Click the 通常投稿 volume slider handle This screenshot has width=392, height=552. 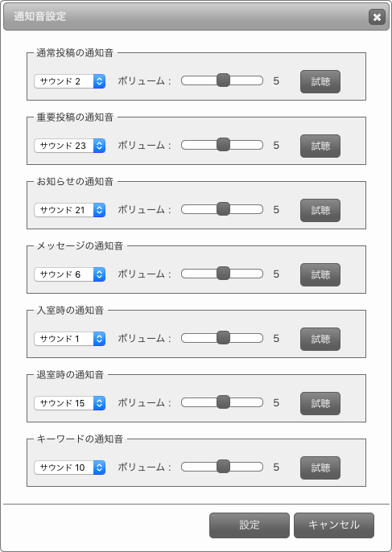pyautogui.click(x=223, y=80)
